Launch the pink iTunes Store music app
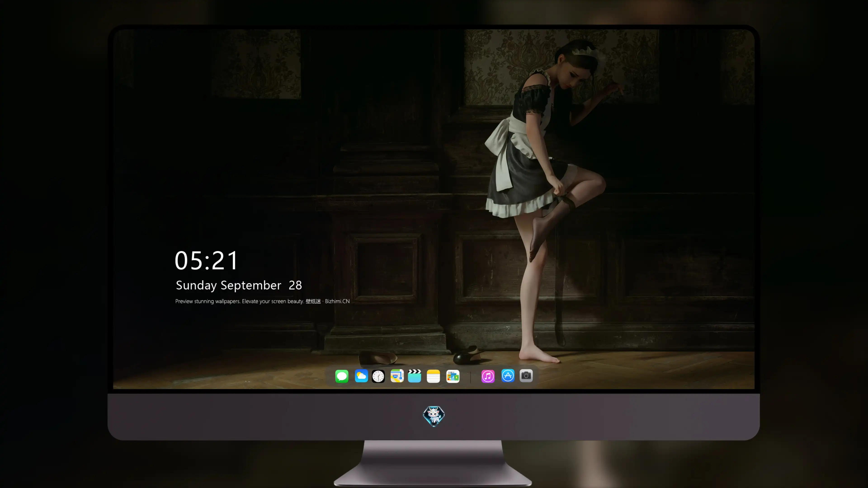Image resolution: width=868 pixels, height=488 pixels. [488, 376]
